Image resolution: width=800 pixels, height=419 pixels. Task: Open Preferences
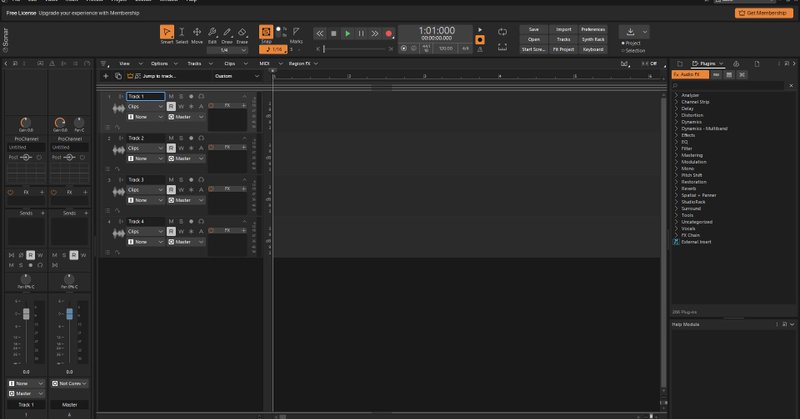(x=593, y=30)
